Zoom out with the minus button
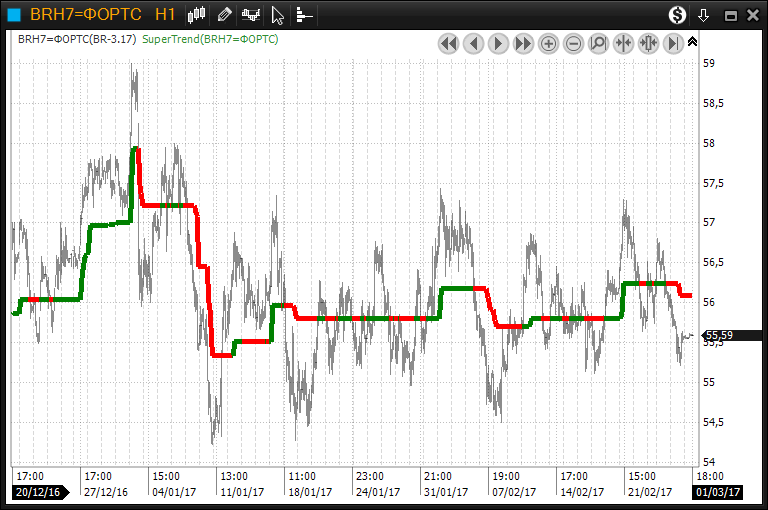The width and height of the screenshot is (768, 510). pos(573,43)
